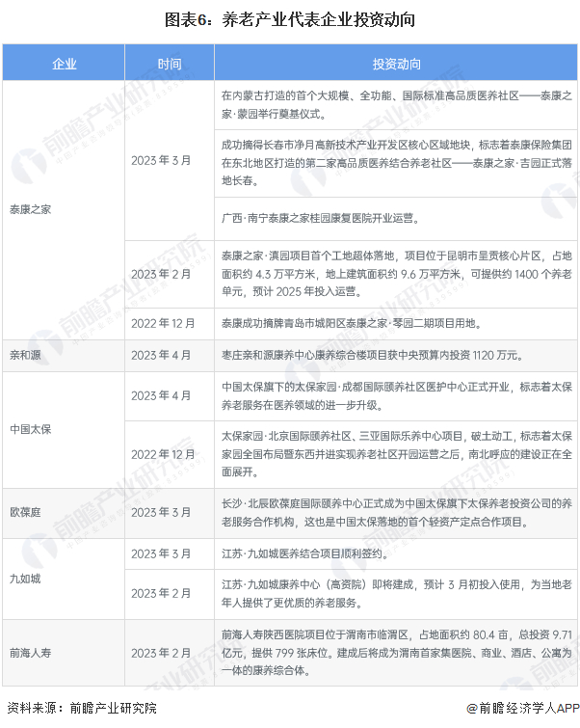Image resolution: width=580 pixels, height=728 pixels.
Task: Click 2022年12月 date in 中国太保 row
Action: pyautogui.click(x=170, y=454)
